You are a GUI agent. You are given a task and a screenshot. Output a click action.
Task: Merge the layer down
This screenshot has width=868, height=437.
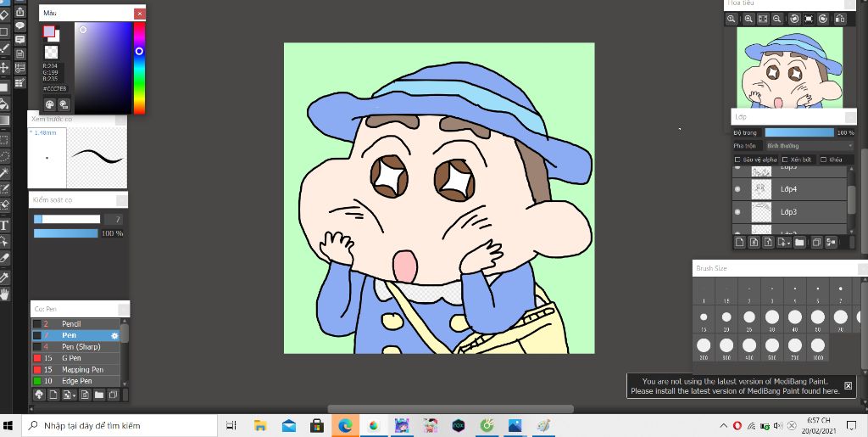click(831, 242)
